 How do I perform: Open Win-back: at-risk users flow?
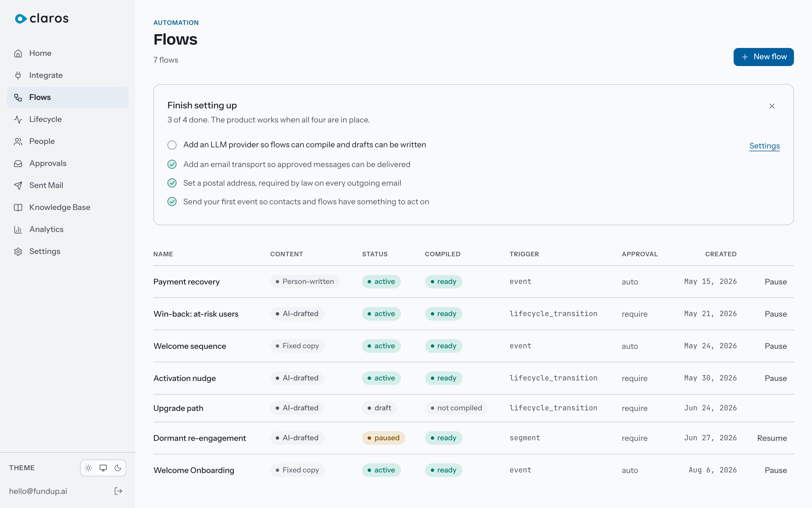tap(196, 314)
